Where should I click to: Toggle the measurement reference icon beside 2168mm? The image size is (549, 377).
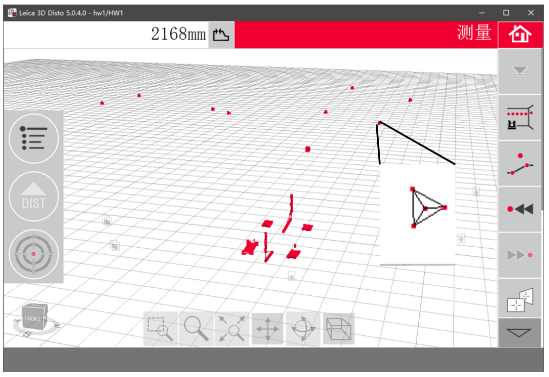(221, 35)
